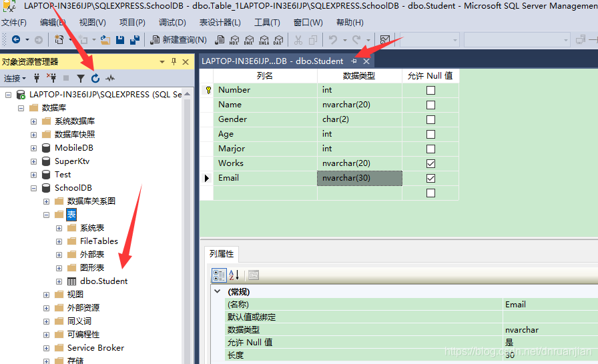
Task: Toggle Allow Null checkbox for the Age column
Action: (x=430, y=135)
